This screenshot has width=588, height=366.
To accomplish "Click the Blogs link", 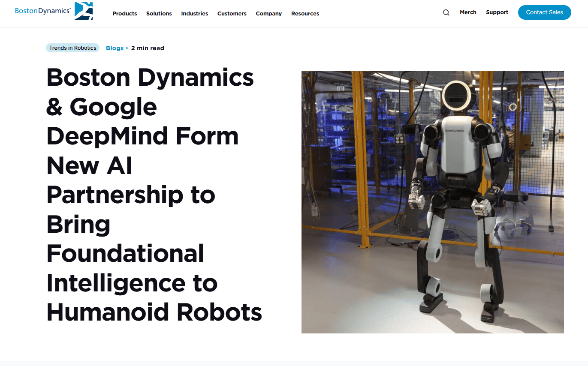I will coord(115,48).
